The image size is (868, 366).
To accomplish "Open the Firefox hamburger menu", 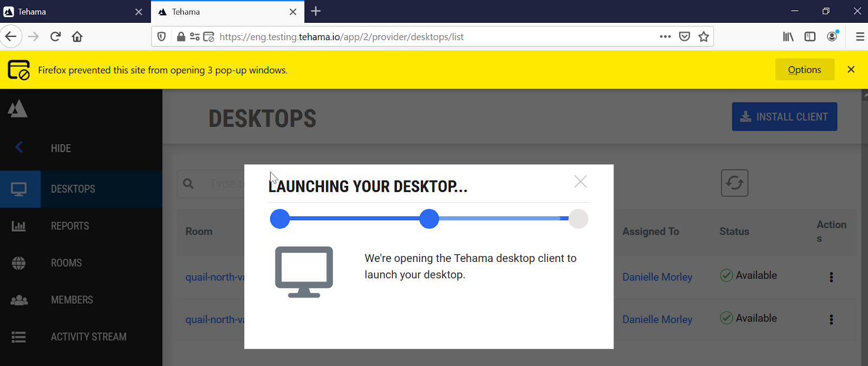I will [x=860, y=37].
